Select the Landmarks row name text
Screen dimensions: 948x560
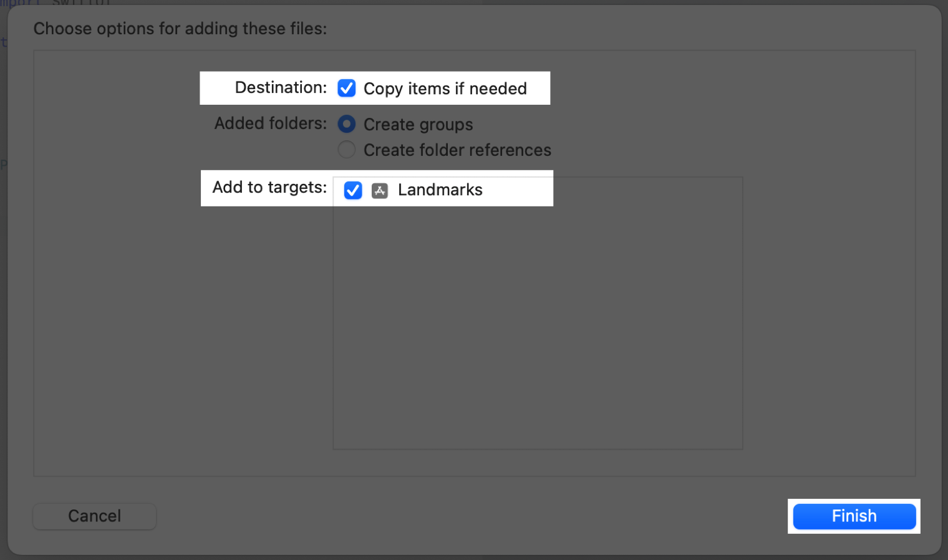pyautogui.click(x=440, y=190)
